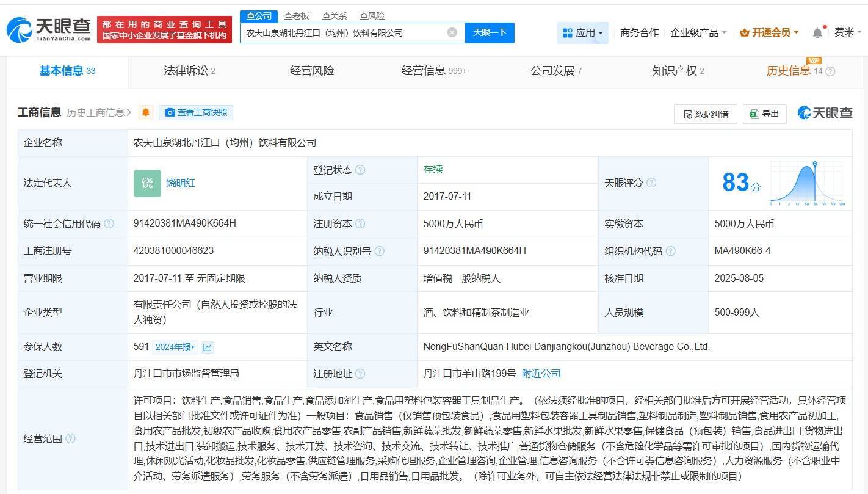
Task: Clear the search box text
Action: pyautogui.click(x=452, y=32)
